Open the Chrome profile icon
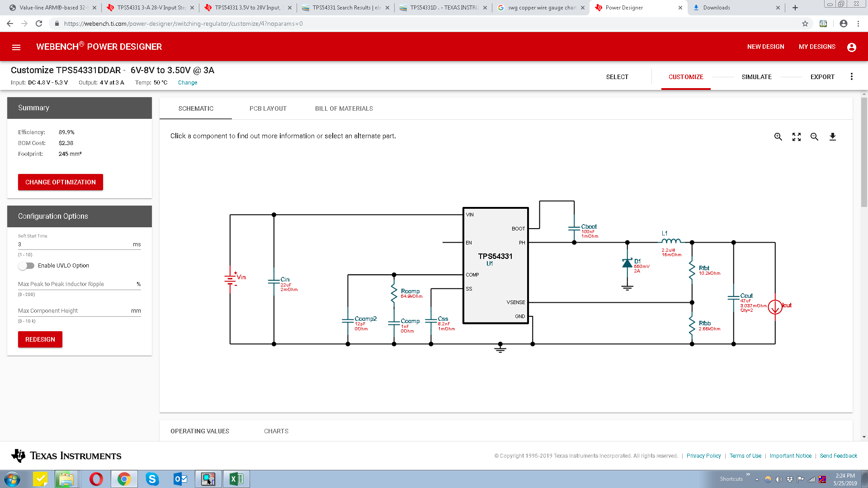The width and height of the screenshot is (868, 488). [844, 23]
